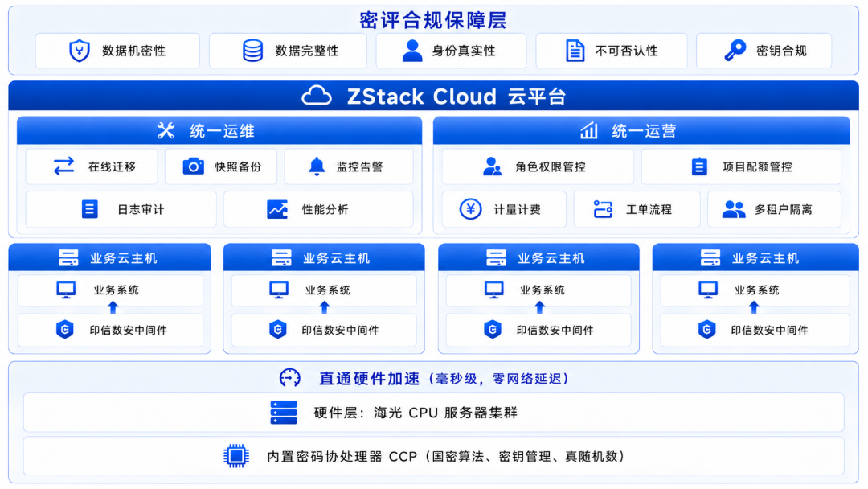Click the bar chart icon for 统一运营
Screen dimensions: 868x489
pos(589,131)
